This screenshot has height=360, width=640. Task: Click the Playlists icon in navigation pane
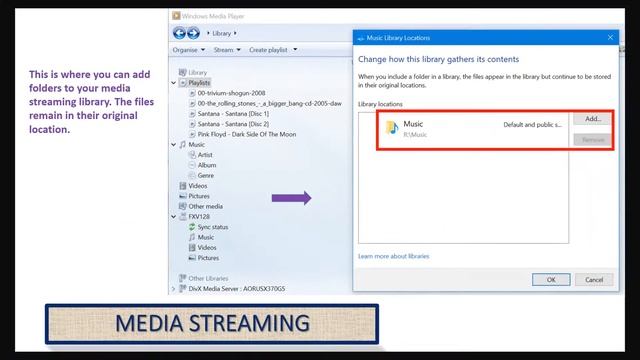pos(183,82)
